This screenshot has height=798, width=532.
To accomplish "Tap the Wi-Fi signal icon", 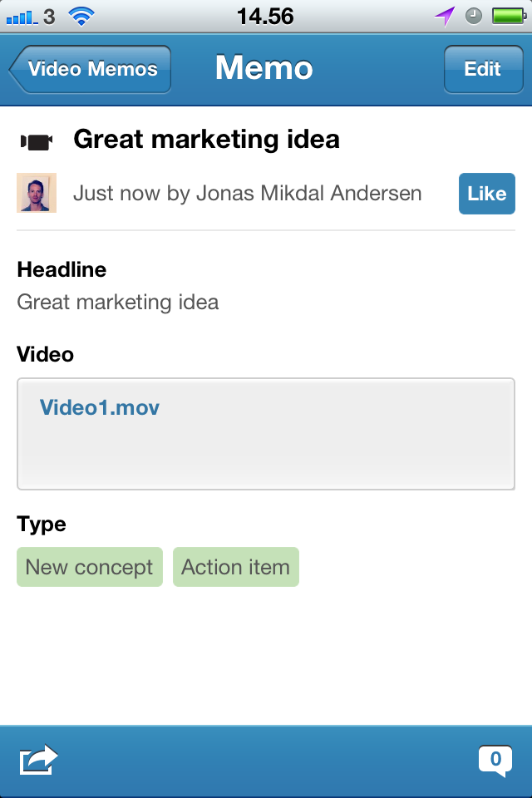I will [x=81, y=16].
